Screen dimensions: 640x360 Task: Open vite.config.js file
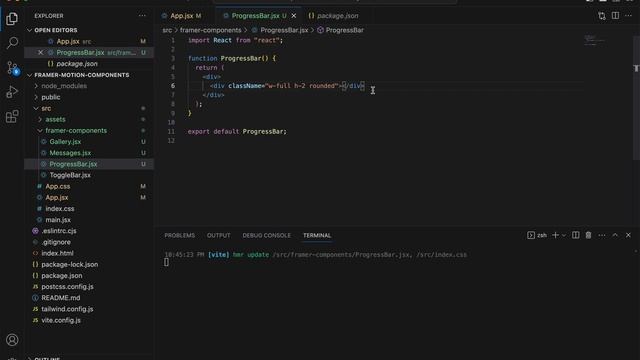point(61,320)
